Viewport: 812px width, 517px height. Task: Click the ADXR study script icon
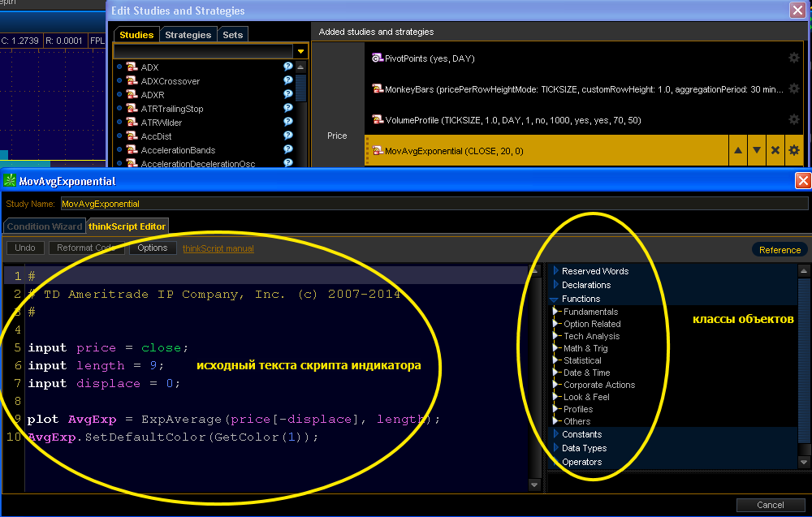(132, 94)
